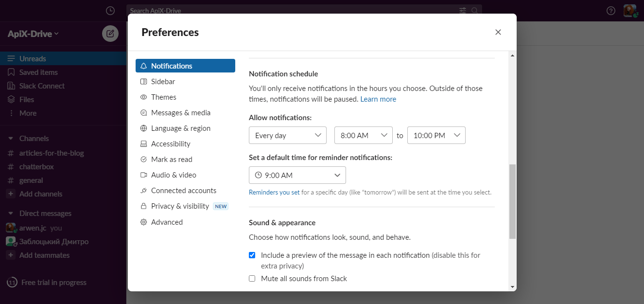644x304 pixels.
Task: Click the plus icon beside Add channels
Action: pyautogui.click(x=11, y=194)
